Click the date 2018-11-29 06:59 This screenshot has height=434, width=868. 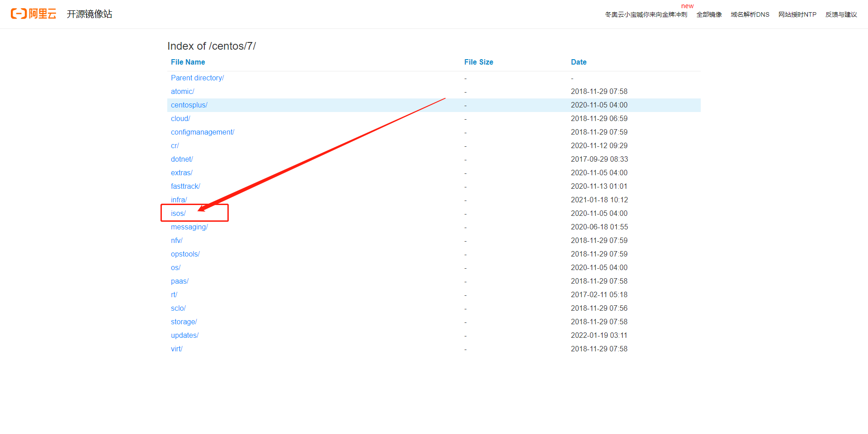pyautogui.click(x=599, y=118)
